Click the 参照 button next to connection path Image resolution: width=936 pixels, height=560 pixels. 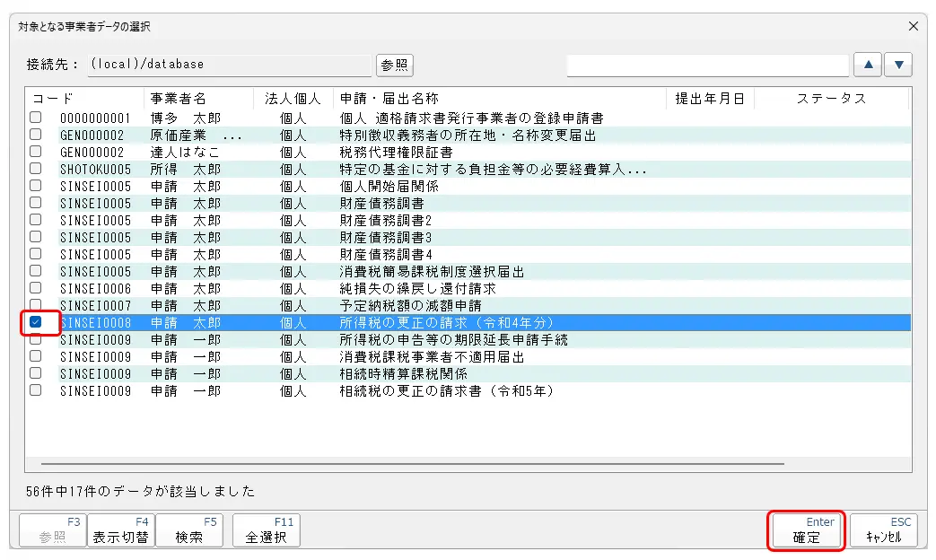click(395, 65)
